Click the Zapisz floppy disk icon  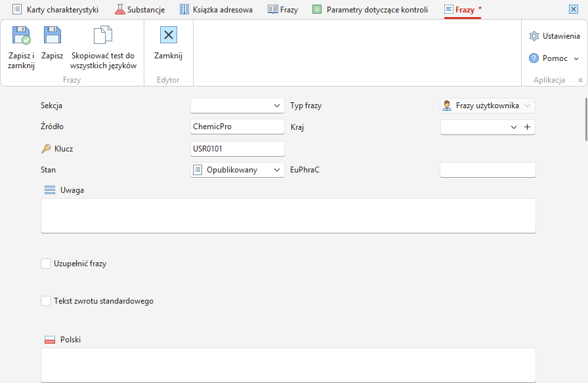pos(52,35)
